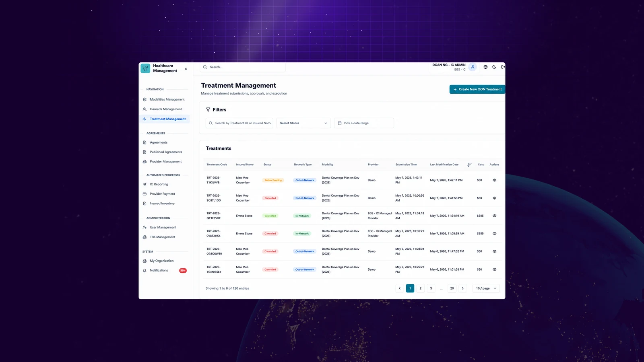The image size is (644, 362).
Task: Click the May 7, 2026, 1:42:11 PM modification date
Action: coord(446,180)
